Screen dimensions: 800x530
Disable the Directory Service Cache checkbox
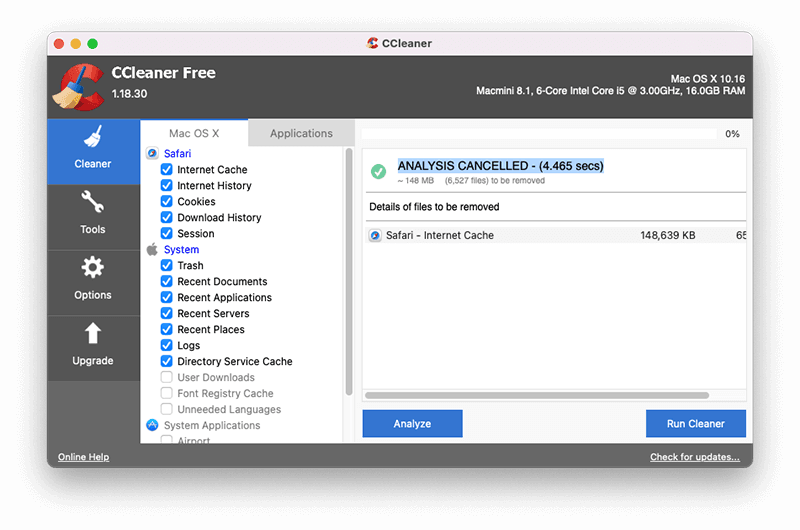(167, 362)
